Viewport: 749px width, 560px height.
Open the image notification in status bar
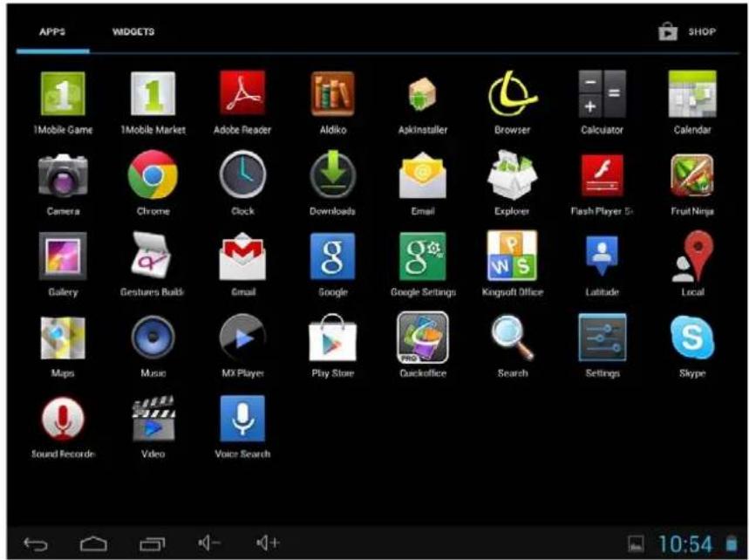click(636, 544)
